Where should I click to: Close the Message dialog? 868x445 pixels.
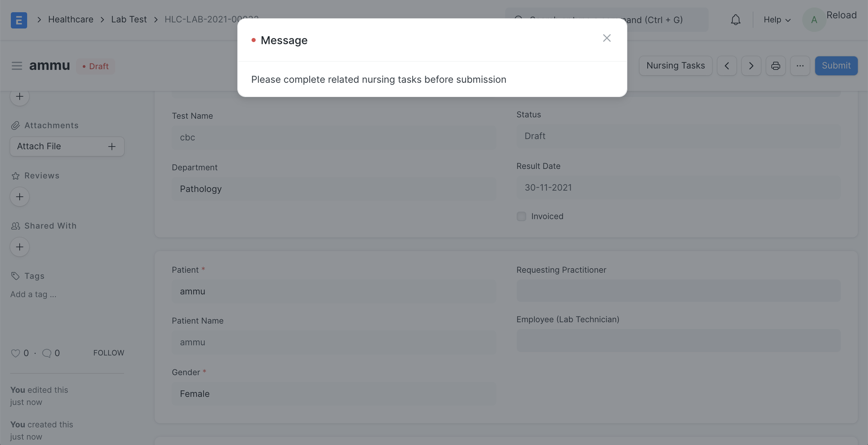607,38
